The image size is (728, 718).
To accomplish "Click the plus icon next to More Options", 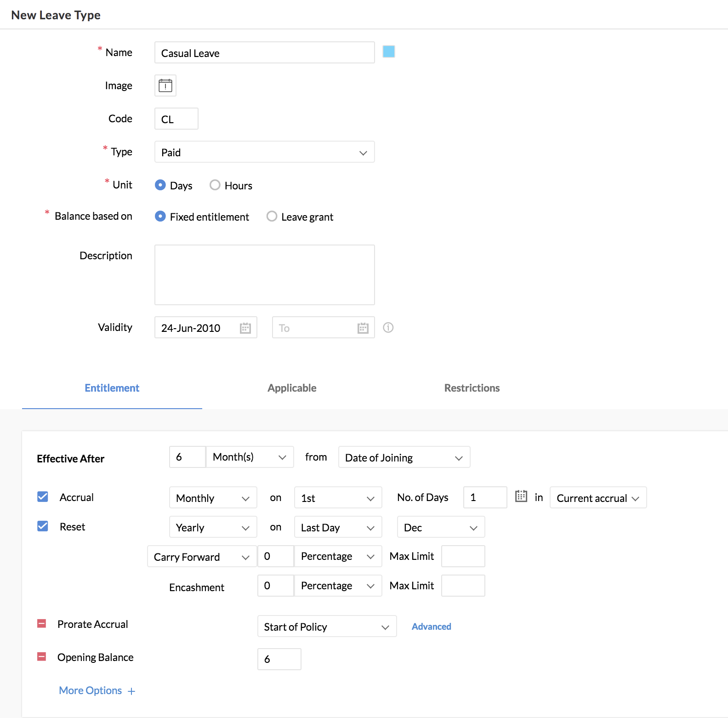I will (x=131, y=691).
